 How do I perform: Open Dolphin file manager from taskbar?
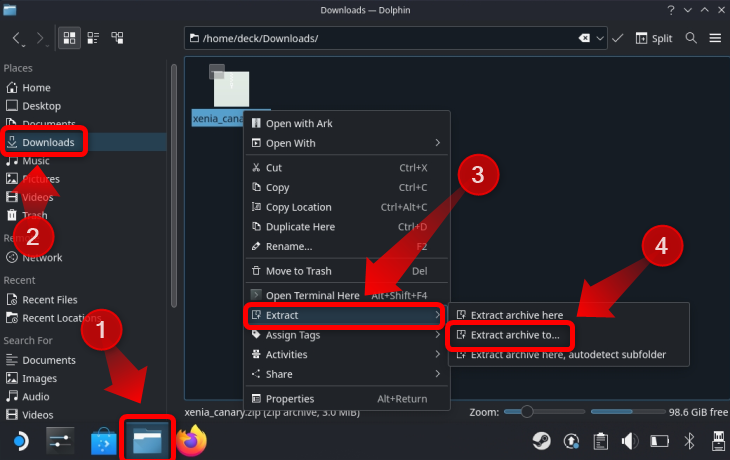147,441
